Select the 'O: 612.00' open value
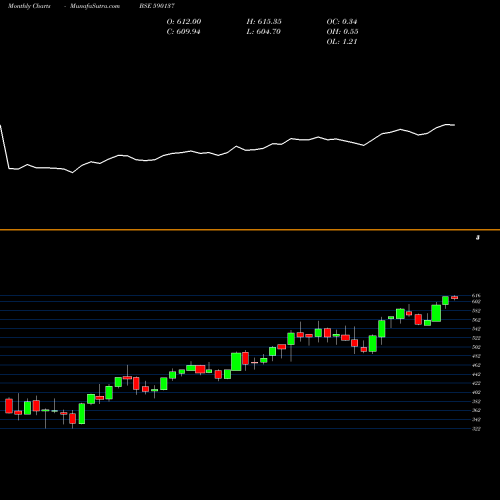The image size is (500, 500). (x=184, y=22)
